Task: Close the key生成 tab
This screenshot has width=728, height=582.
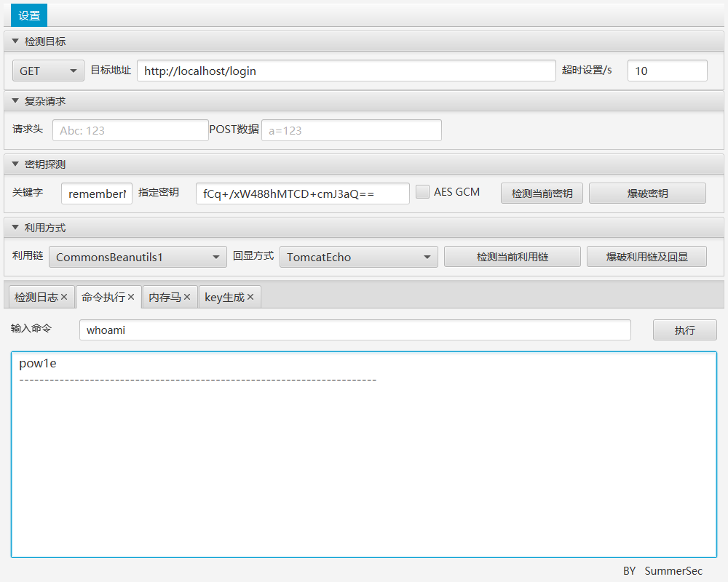Action: [x=250, y=298]
